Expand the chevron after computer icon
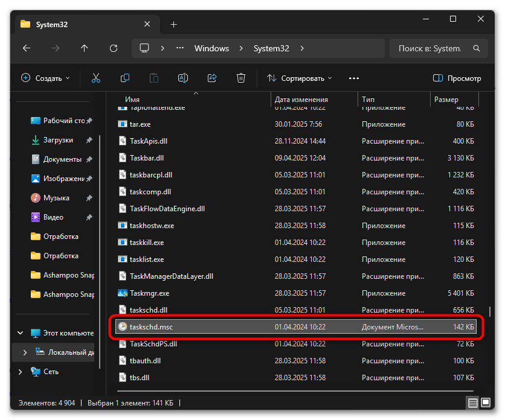505x420 pixels. tap(162, 48)
